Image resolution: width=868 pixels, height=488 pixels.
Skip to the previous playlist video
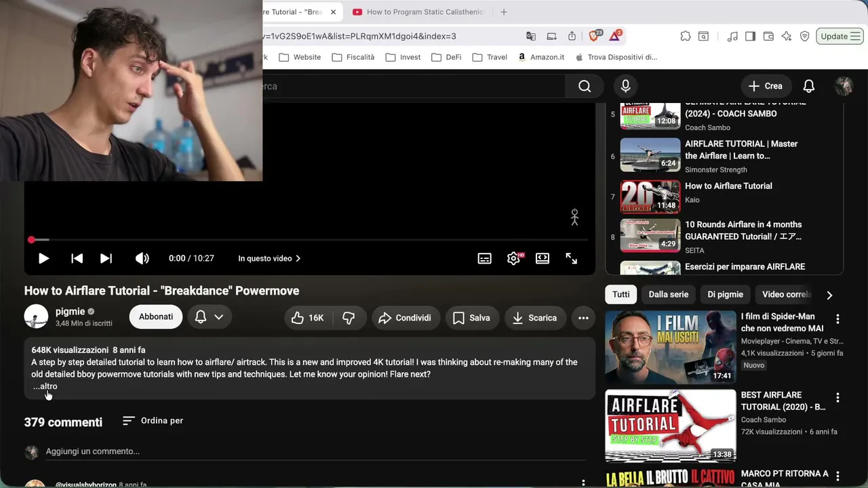click(77, 258)
